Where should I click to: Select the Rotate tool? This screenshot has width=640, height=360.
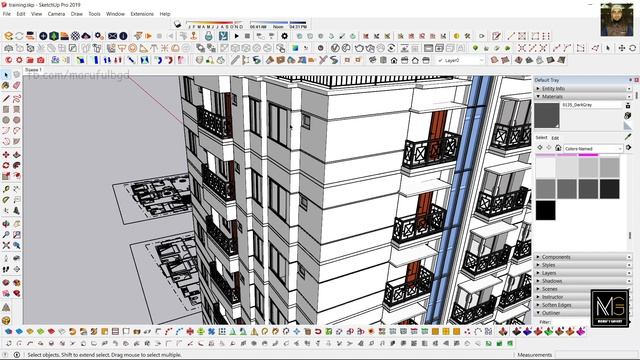pyautogui.click(x=6, y=165)
